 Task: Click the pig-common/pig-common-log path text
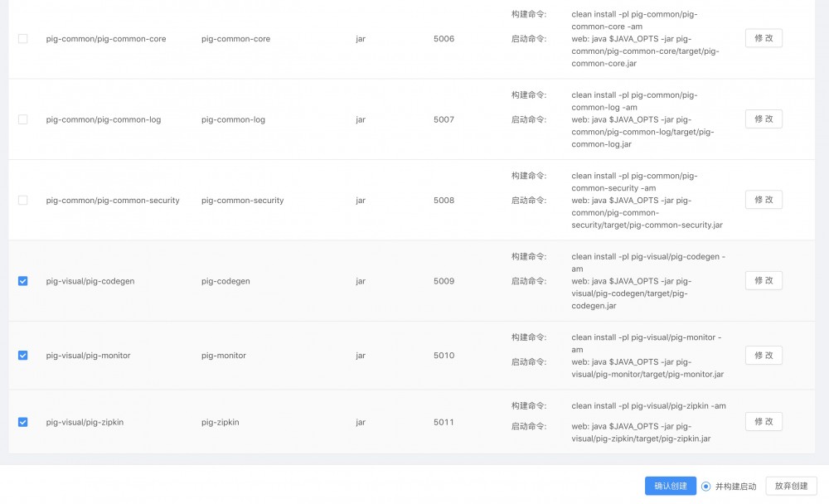click(x=104, y=119)
